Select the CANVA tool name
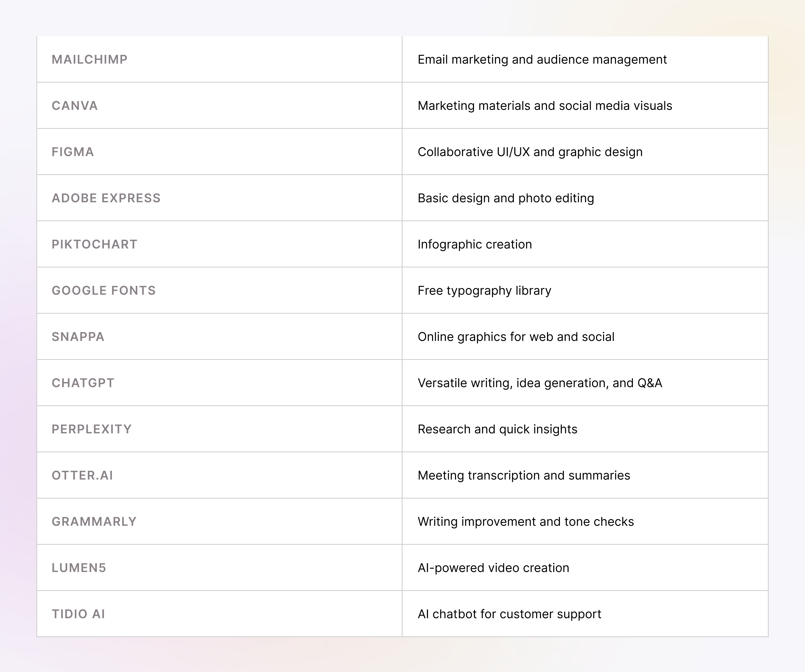The height and width of the screenshot is (672, 805). (x=75, y=106)
